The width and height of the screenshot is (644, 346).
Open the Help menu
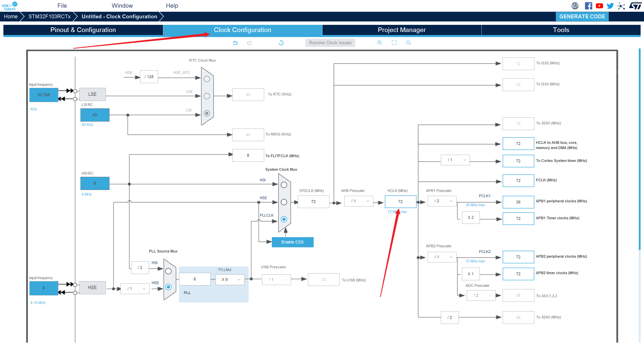[x=172, y=6]
